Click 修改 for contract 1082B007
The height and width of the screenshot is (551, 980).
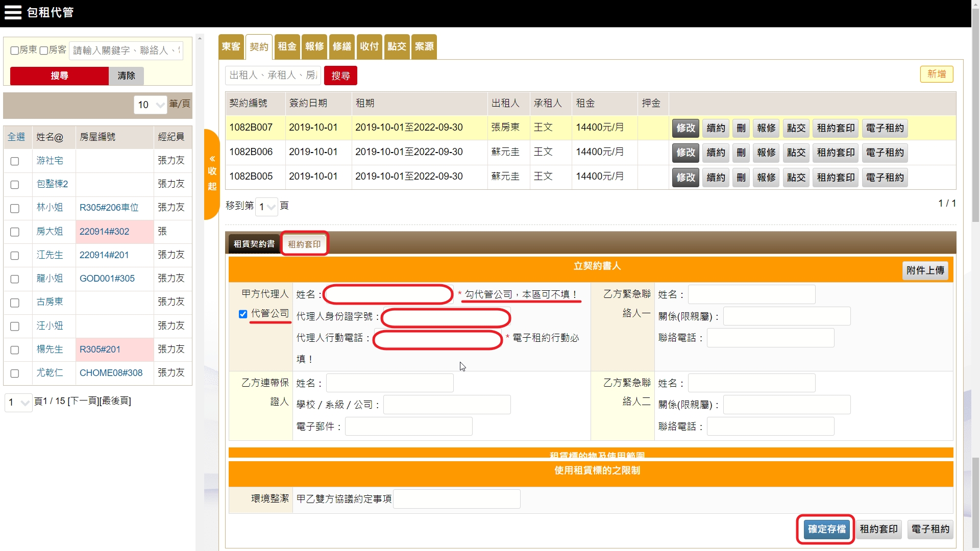pos(685,128)
